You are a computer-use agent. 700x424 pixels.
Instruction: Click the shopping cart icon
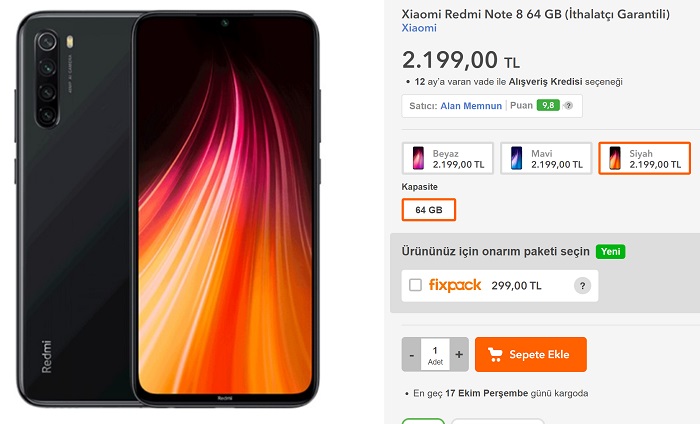[494, 354]
